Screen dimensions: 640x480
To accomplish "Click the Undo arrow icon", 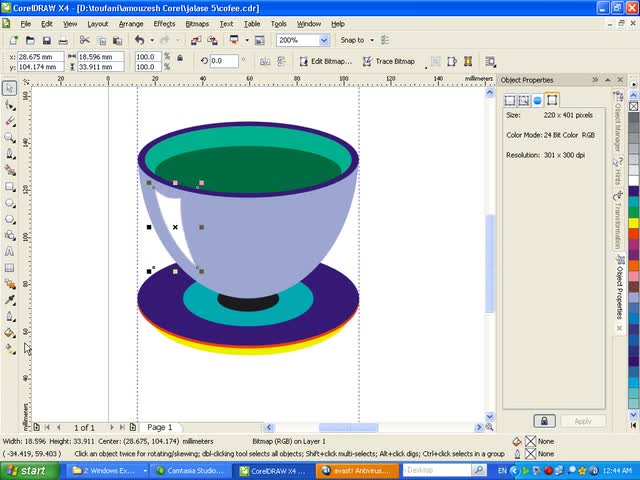I will tap(138, 40).
